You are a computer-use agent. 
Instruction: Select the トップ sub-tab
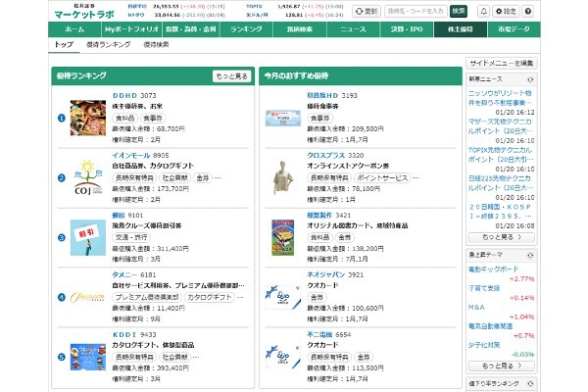[64, 45]
